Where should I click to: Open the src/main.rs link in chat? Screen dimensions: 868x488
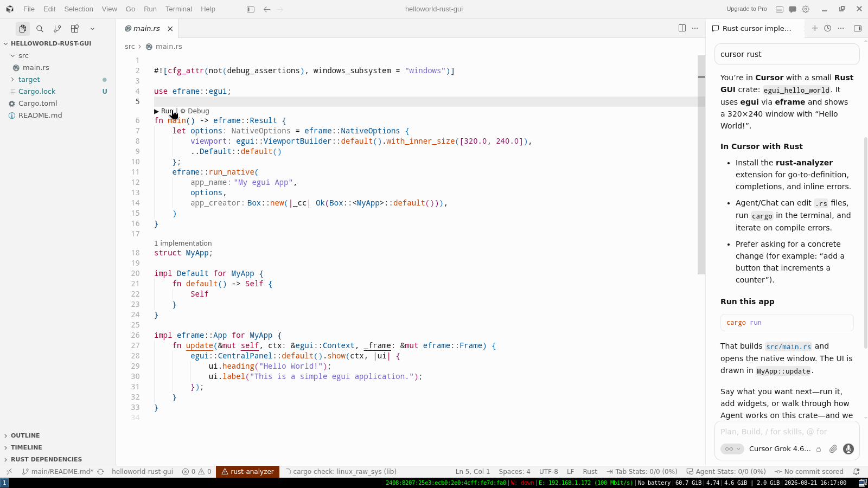[x=788, y=346]
